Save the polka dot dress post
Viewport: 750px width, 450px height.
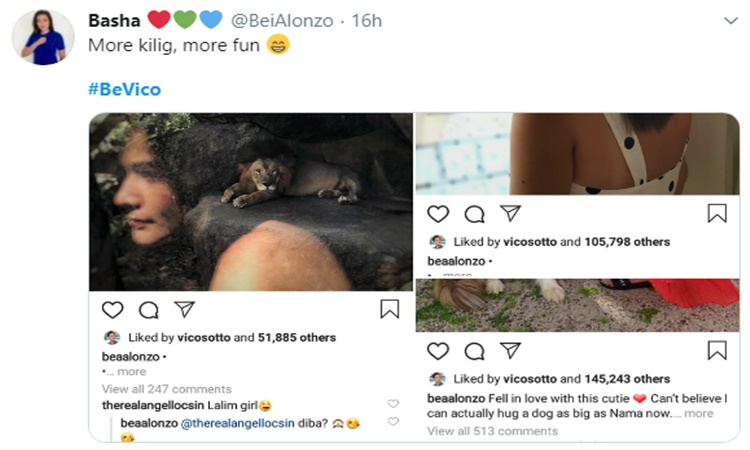pos(716,214)
